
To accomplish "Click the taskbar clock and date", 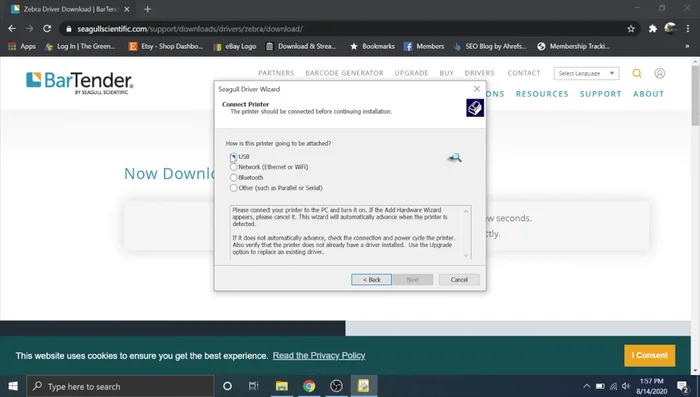I will pos(652,386).
